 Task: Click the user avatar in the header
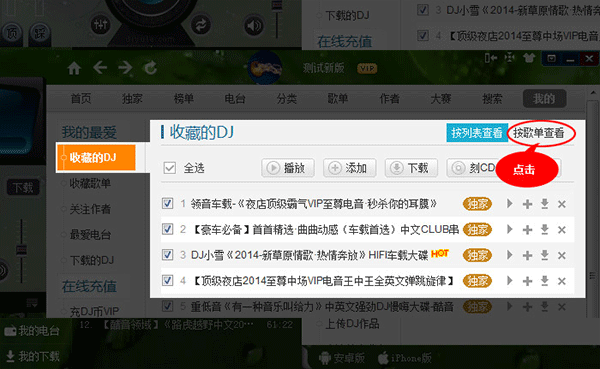(x=265, y=68)
